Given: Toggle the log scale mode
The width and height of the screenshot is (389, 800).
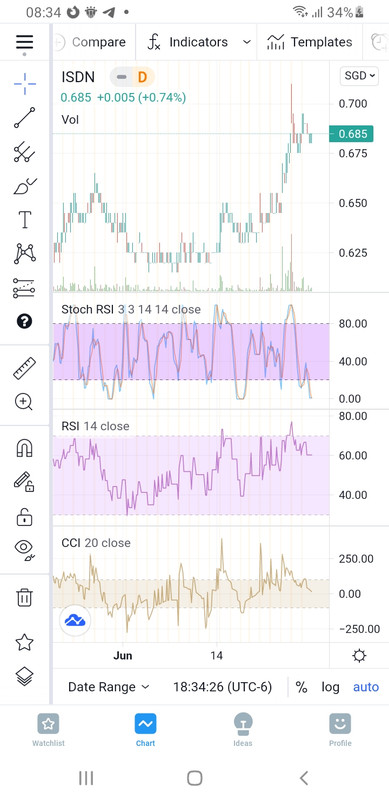Looking at the screenshot, I should point(330,687).
